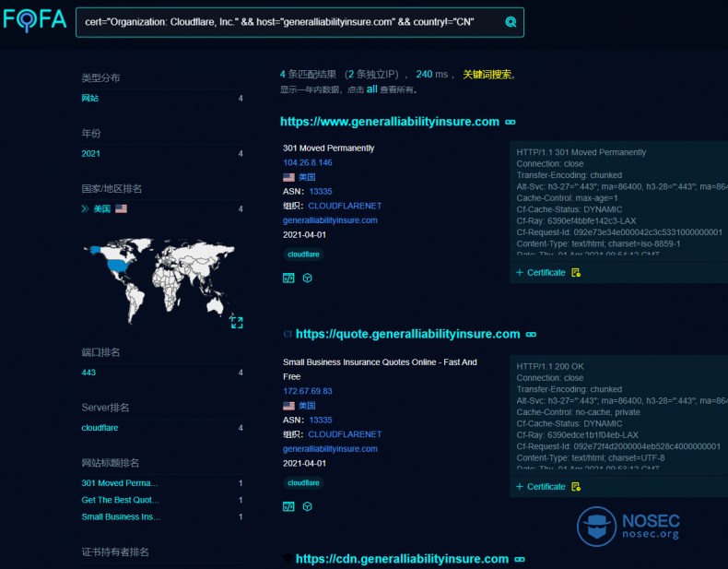The width and height of the screenshot is (728, 569).
Task: Click generalliabilityinsure.com domain under first result
Action: (x=330, y=220)
